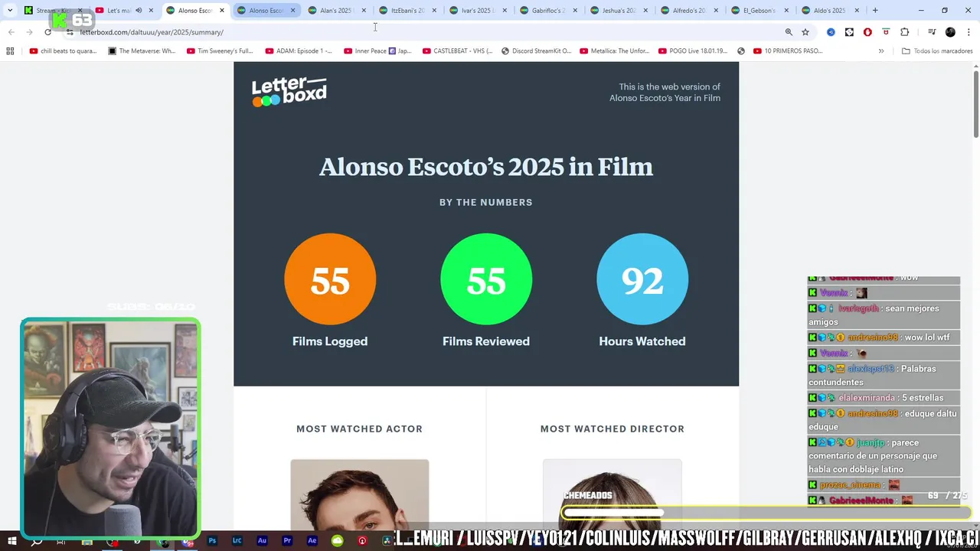Mute the Let's ma... tab audio icon
The width and height of the screenshot is (980, 551).
[139, 11]
